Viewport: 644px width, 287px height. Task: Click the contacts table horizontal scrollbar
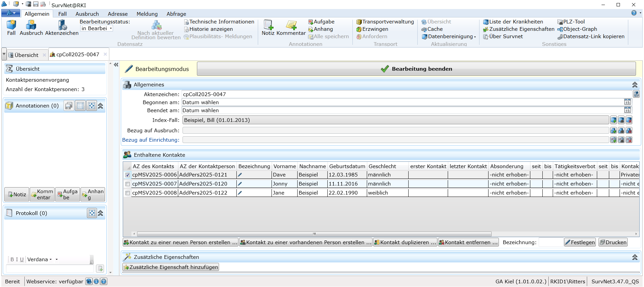pos(314,234)
